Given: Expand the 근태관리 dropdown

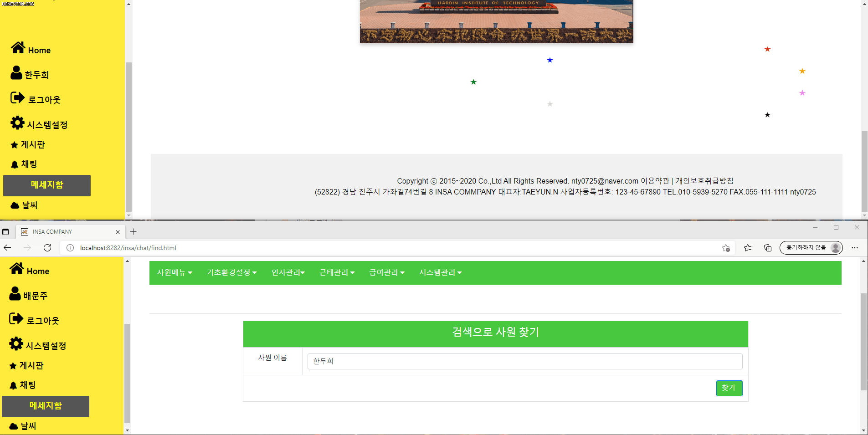Looking at the screenshot, I should (x=337, y=272).
